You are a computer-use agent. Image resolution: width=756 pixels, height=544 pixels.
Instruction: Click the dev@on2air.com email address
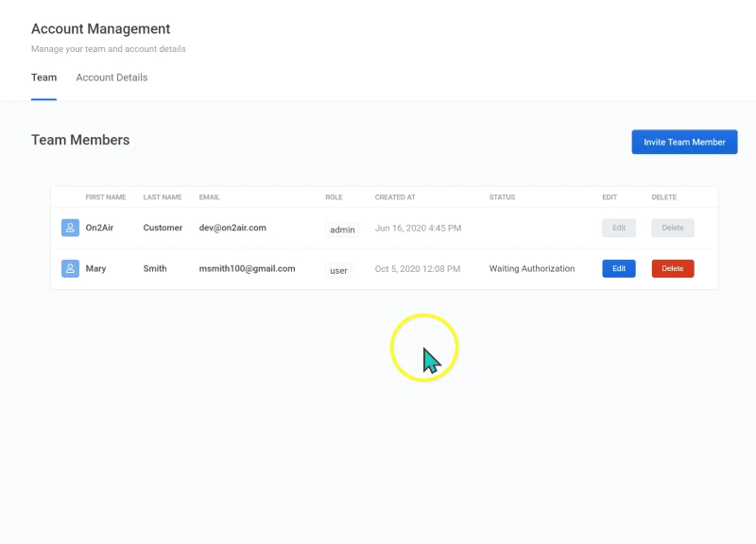[x=232, y=228]
